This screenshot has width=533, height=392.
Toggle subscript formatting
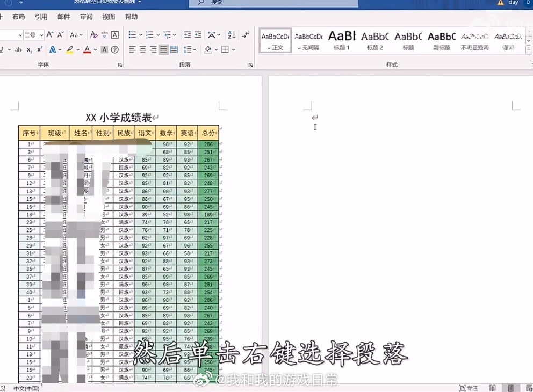(x=30, y=49)
